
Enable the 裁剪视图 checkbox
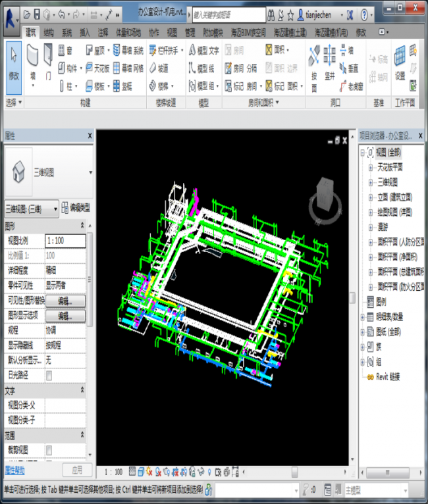(49, 449)
